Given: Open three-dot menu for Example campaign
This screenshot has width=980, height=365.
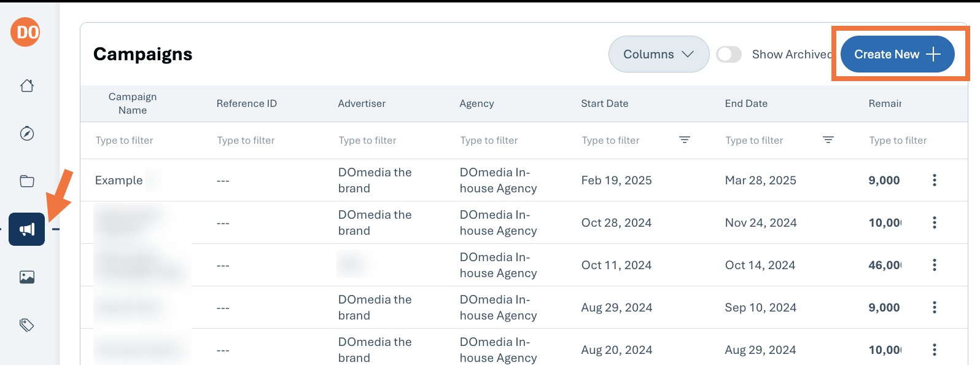Looking at the screenshot, I should pyautogui.click(x=935, y=180).
